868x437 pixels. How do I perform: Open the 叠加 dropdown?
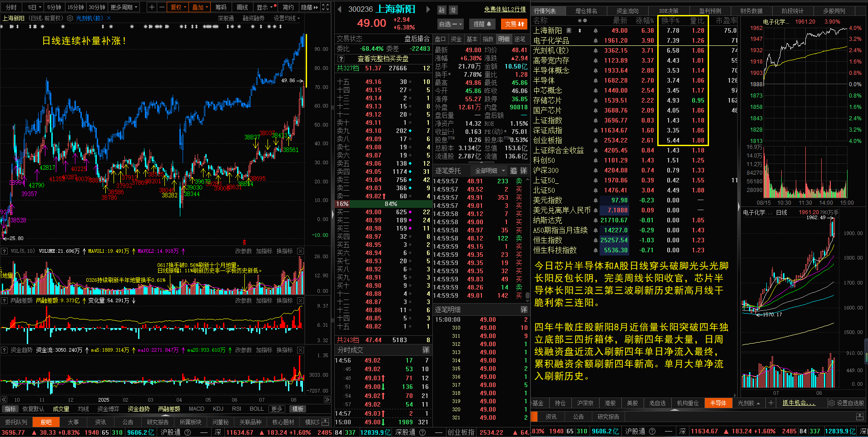coord(200,7)
